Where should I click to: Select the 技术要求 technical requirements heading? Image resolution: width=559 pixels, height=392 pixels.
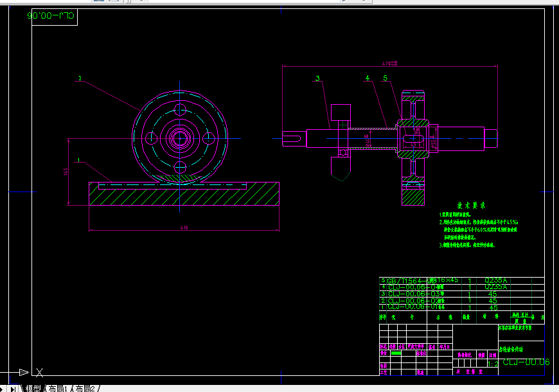472,206
